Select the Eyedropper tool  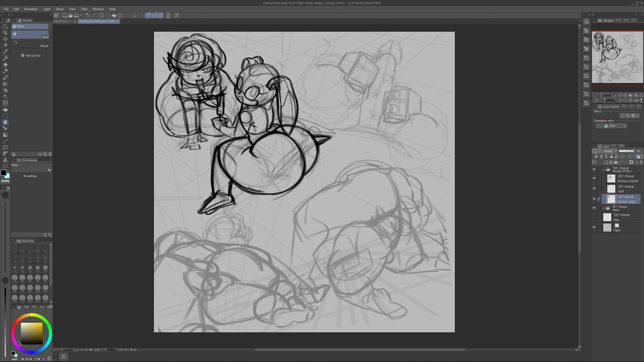coord(5,51)
